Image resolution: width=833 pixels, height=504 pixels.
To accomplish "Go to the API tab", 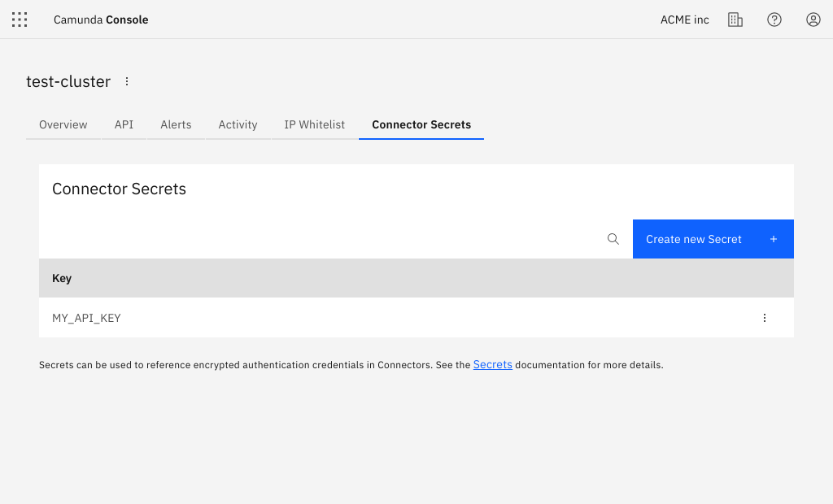I will click(x=124, y=124).
